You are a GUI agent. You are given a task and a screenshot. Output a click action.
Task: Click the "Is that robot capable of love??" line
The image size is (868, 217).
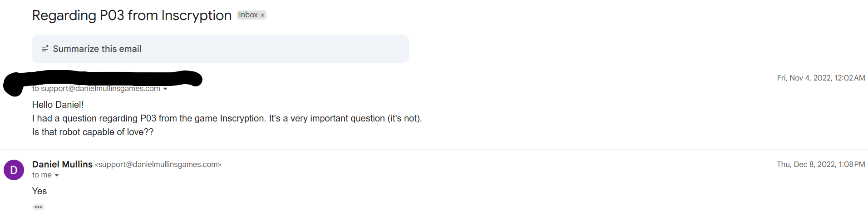[x=93, y=132]
